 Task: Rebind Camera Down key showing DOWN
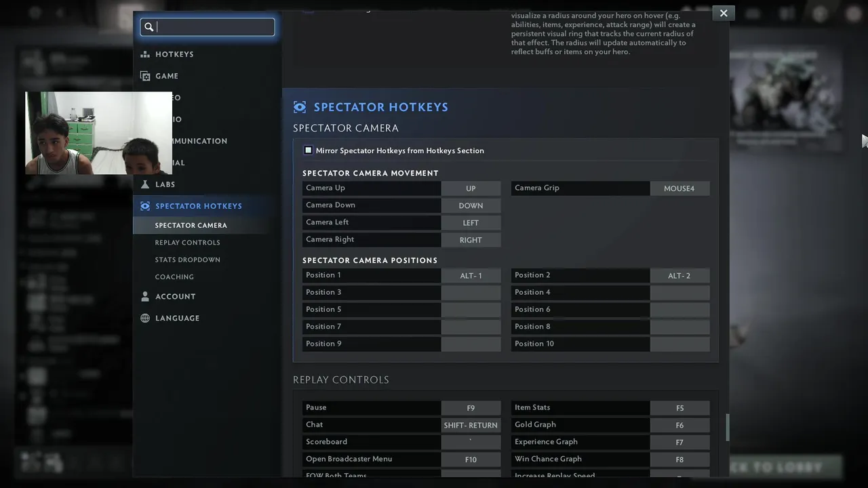[x=471, y=205]
